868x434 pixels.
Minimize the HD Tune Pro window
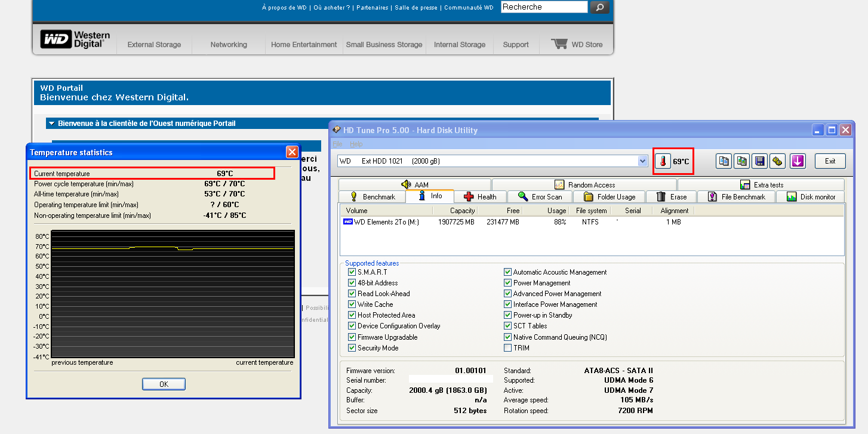[817, 130]
